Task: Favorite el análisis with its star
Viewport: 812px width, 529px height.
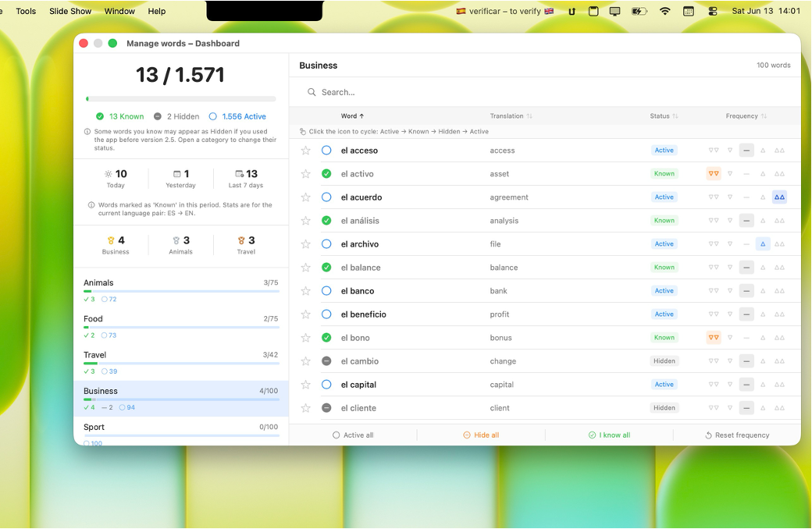Action: tap(305, 221)
